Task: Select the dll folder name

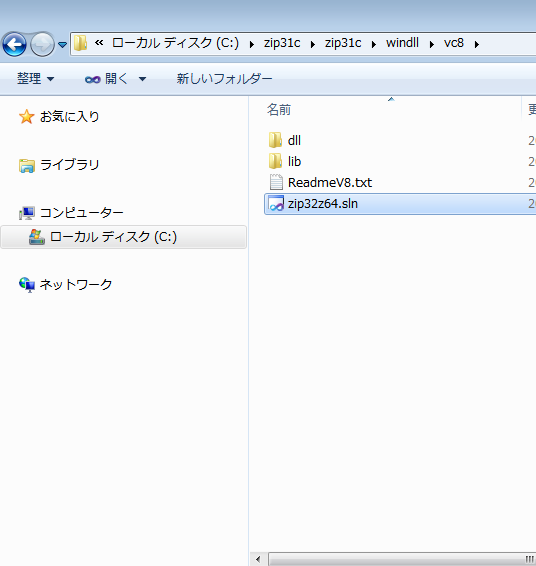Action: pos(294,140)
